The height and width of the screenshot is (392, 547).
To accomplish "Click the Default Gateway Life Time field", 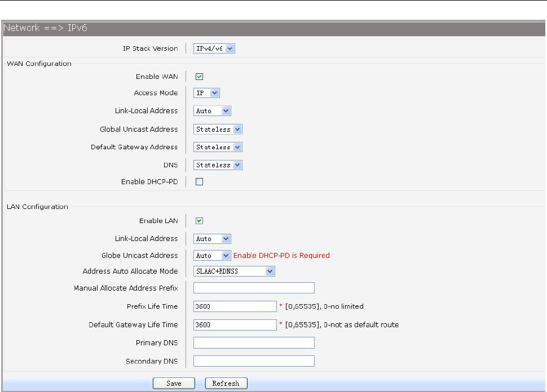I will click(235, 325).
